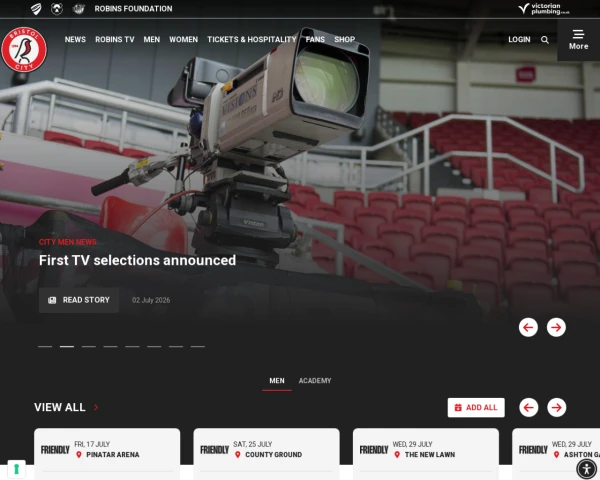Open the Sat 25 July County Ground fixture
Screen dimensions: 600x480
click(x=266, y=454)
